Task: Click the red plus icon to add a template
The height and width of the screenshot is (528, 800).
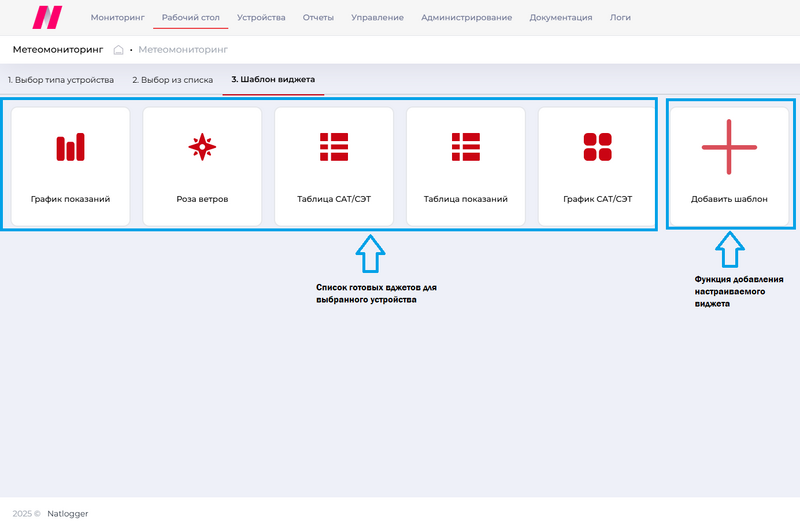Action: pyautogui.click(x=729, y=147)
